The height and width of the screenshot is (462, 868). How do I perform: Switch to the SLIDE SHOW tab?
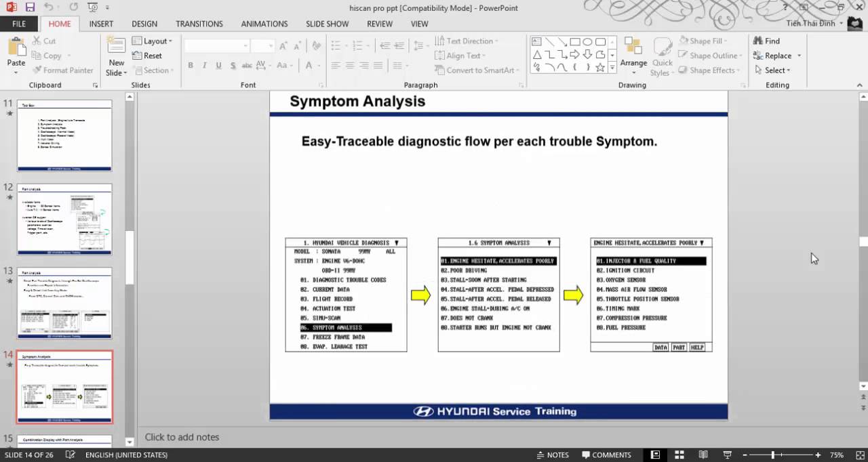click(327, 24)
